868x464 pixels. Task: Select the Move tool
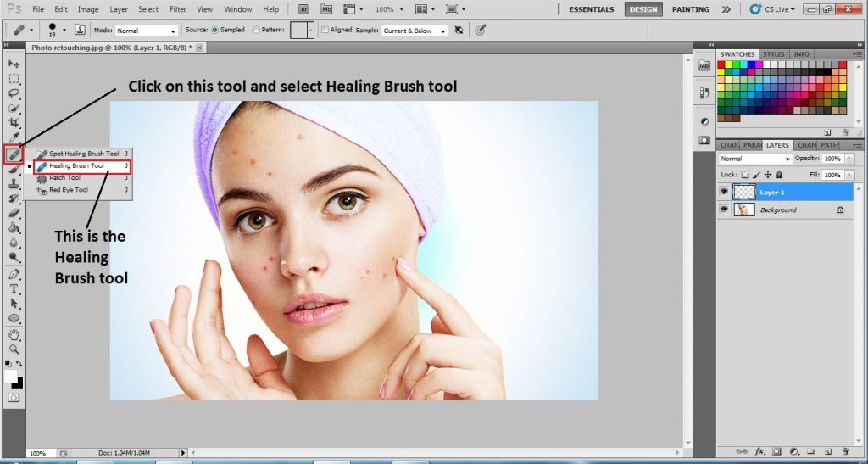[x=14, y=64]
